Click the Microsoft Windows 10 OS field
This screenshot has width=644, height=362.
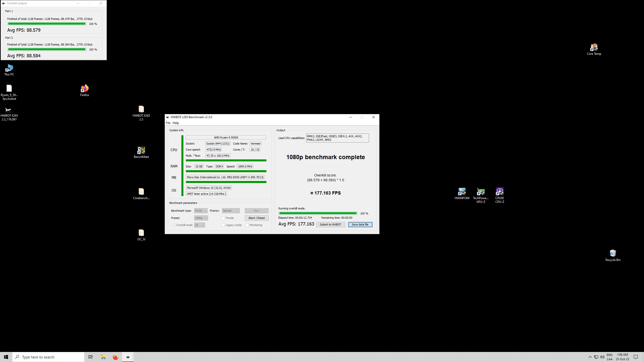(209, 188)
